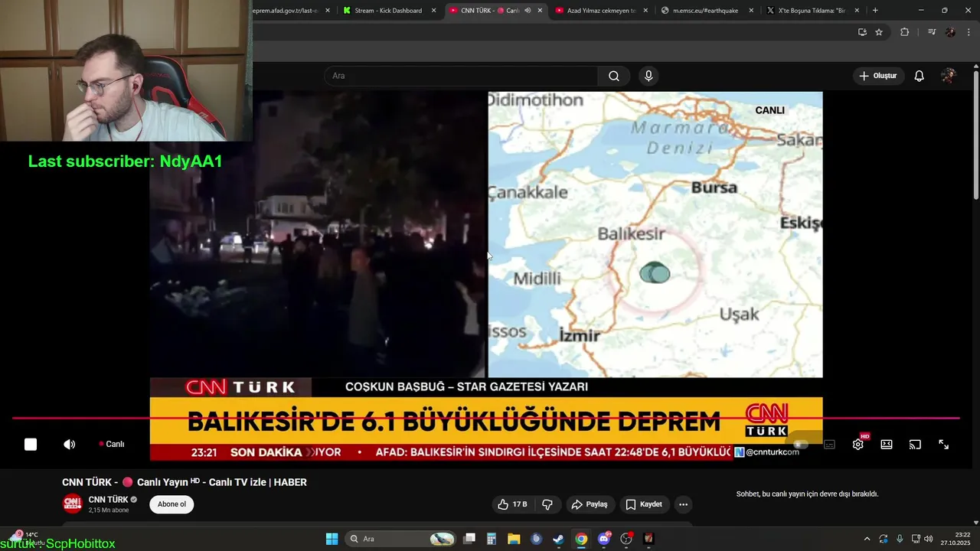
Task: Click the red video progress bar
Action: point(485,419)
